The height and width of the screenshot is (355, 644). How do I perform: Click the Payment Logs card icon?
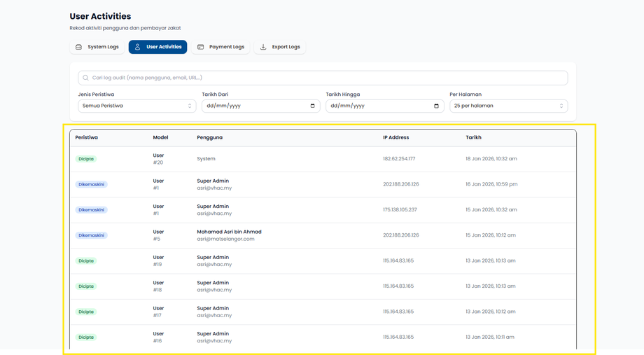click(x=201, y=47)
